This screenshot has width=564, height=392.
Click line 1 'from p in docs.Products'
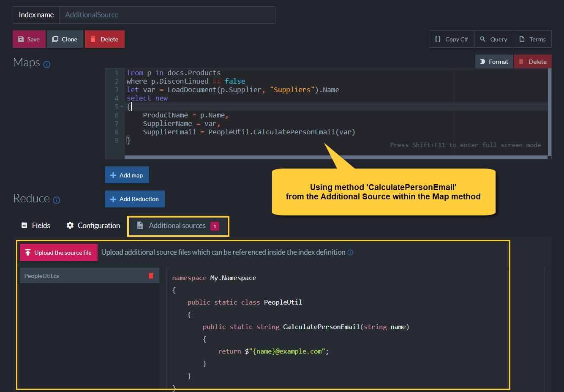(x=174, y=73)
